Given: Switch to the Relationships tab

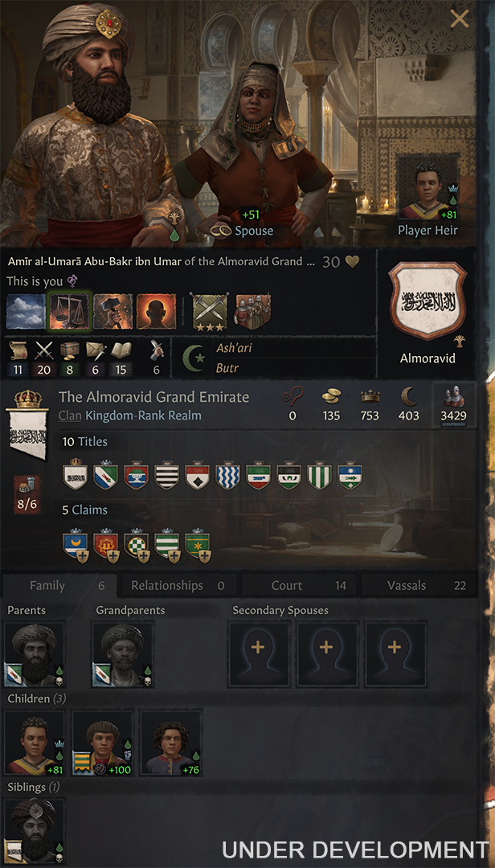Looking at the screenshot, I should [177, 585].
